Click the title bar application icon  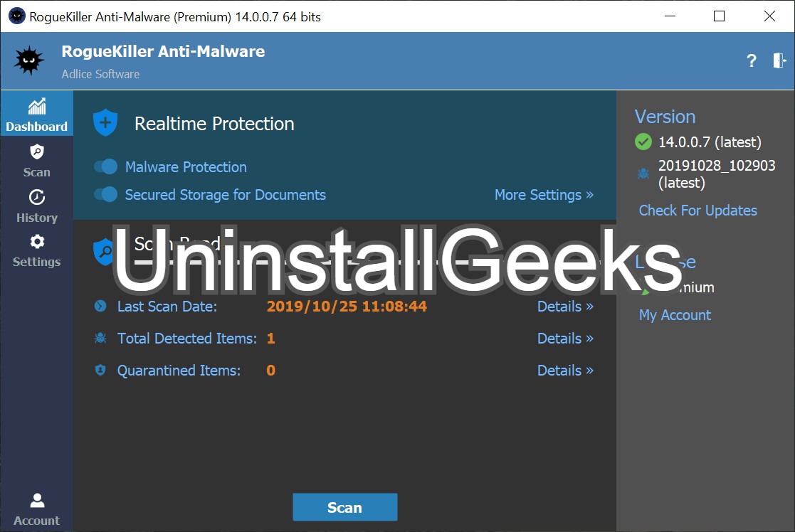pyautogui.click(x=17, y=16)
